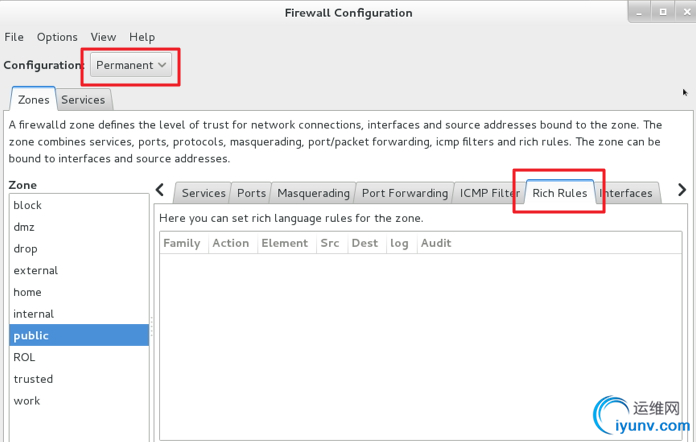696x442 pixels.
Task: Select the Rich Rules tab
Action: coord(559,193)
